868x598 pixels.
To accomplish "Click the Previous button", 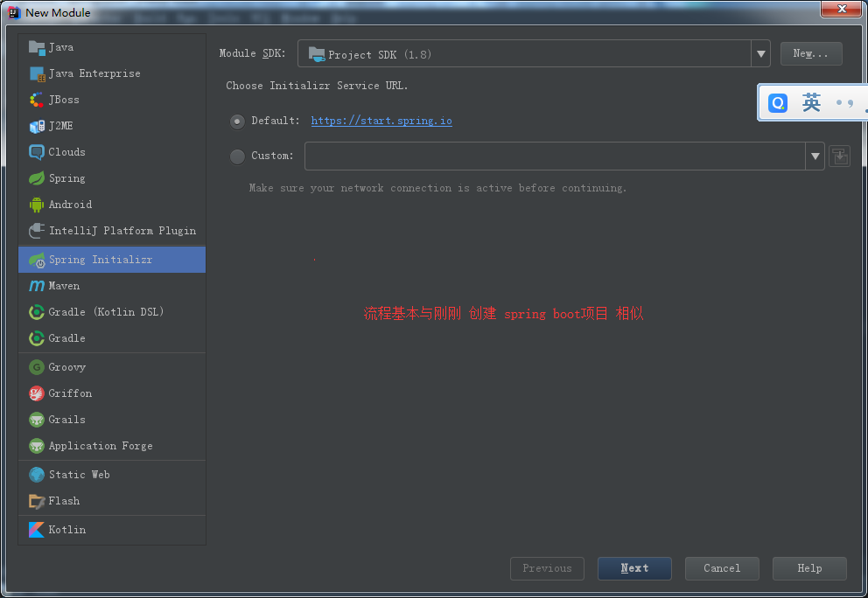I will 547,568.
